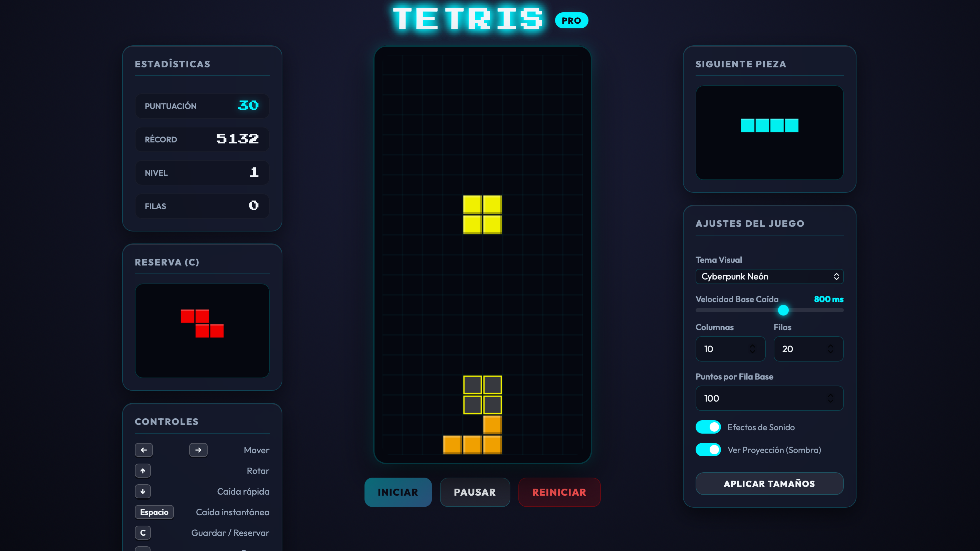Click the Mover label
The height and width of the screenshot is (551, 980).
256,450
